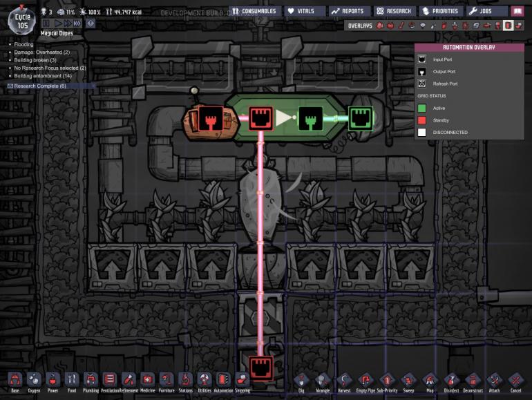532x400 pixels.
Task: Click the red sensor output port
Action: tap(211, 118)
